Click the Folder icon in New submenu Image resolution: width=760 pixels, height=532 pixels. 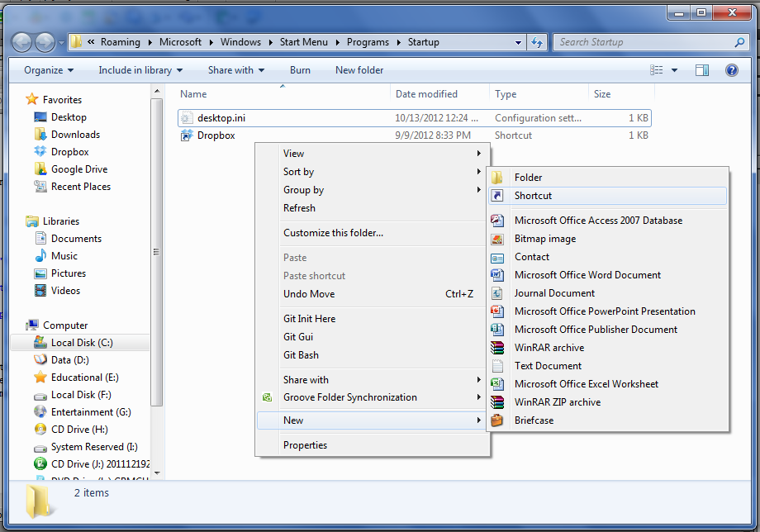496,178
